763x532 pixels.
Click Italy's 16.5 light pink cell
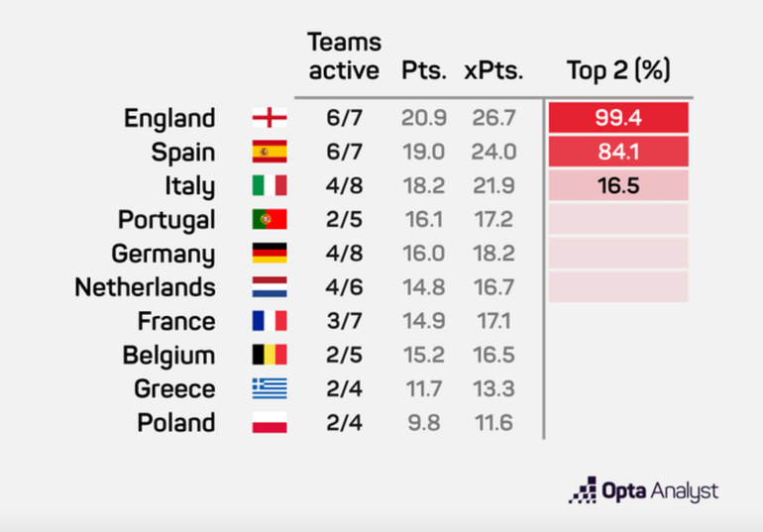tap(618, 186)
